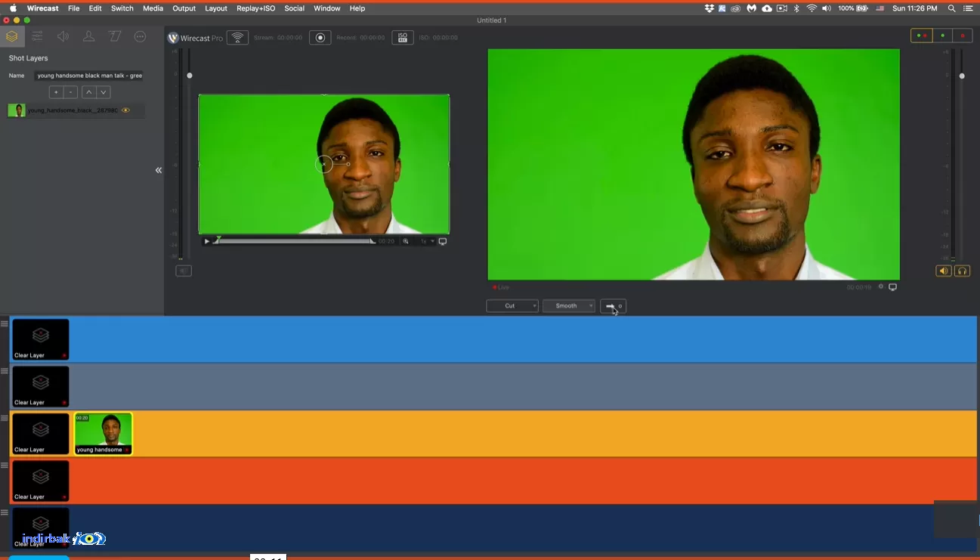Click the center crosshair handle in preview
The height and width of the screenshot is (560, 980).
[323, 164]
